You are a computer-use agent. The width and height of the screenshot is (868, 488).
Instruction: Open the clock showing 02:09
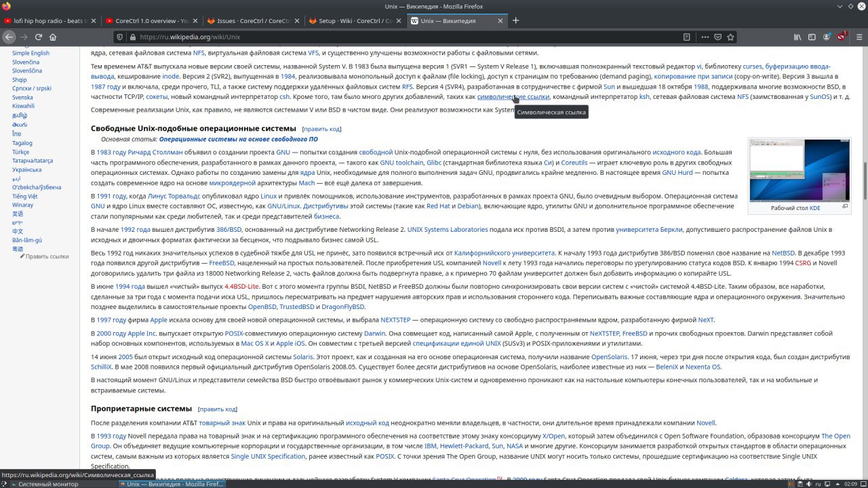[x=851, y=484]
